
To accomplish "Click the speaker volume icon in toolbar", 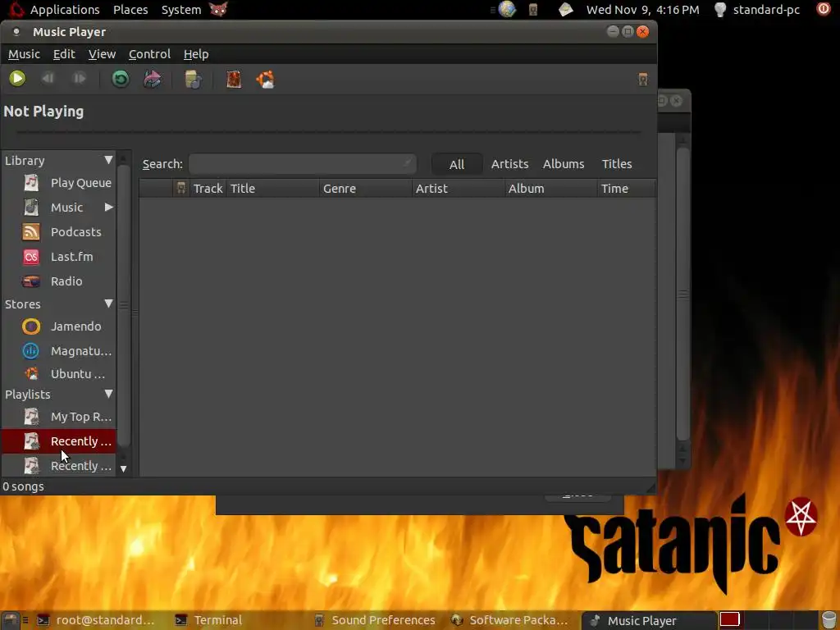I will coord(643,80).
